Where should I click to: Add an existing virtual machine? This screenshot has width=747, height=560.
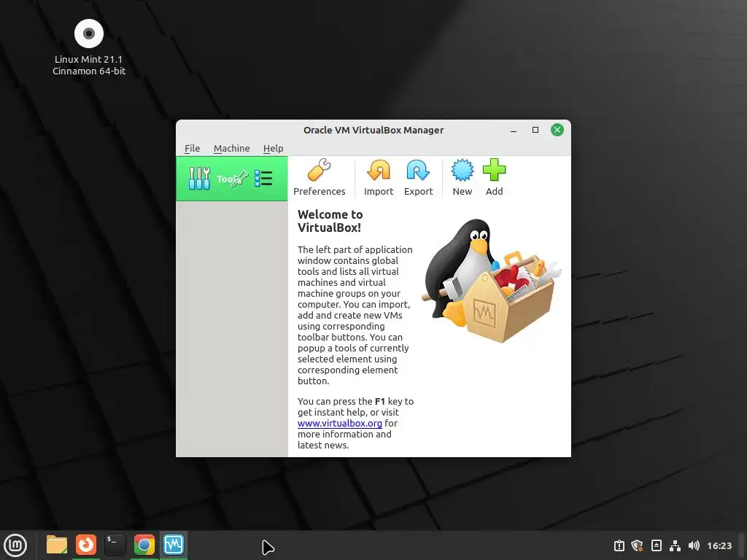[494, 178]
